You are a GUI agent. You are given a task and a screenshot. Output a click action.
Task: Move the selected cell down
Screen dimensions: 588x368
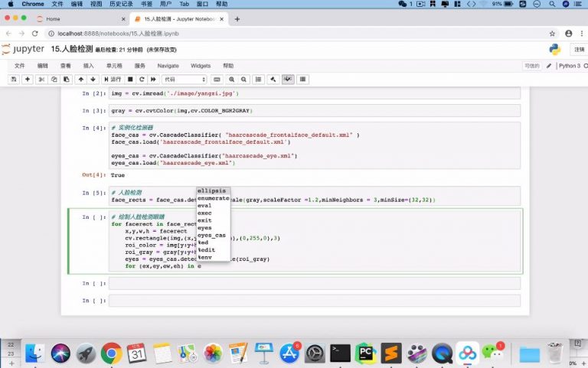[93, 79]
